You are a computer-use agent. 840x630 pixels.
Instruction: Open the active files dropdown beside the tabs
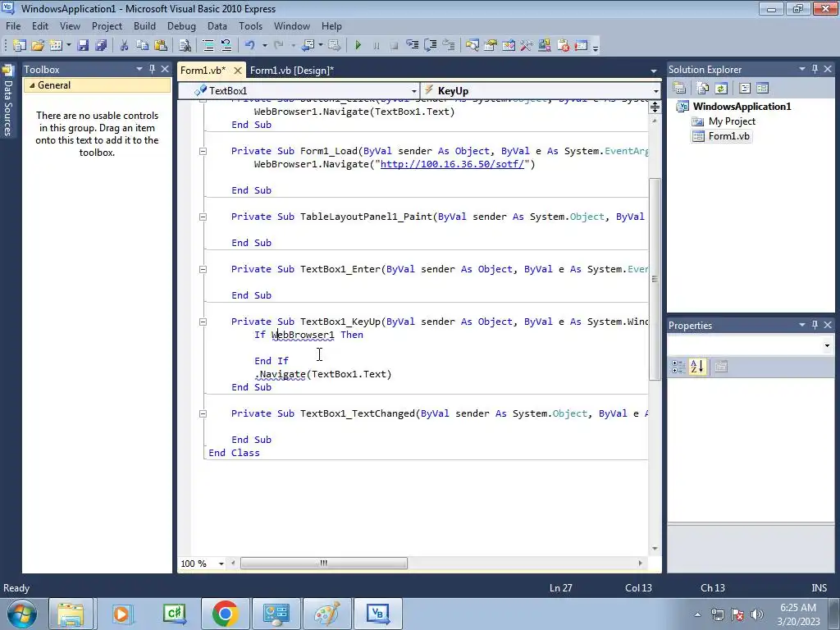pyautogui.click(x=654, y=71)
